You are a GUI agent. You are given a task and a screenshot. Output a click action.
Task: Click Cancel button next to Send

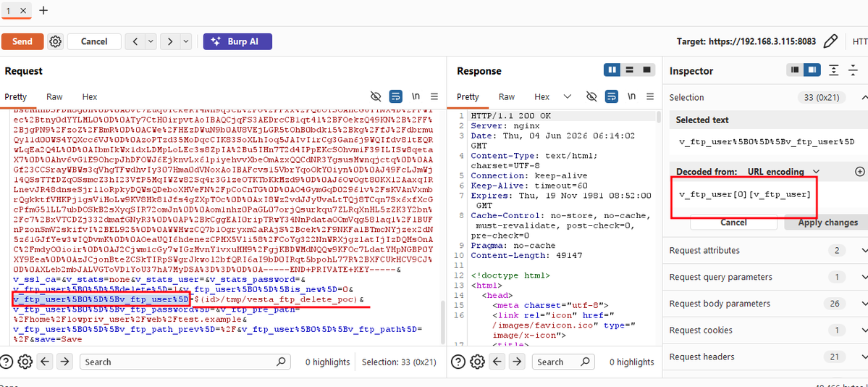click(x=94, y=41)
